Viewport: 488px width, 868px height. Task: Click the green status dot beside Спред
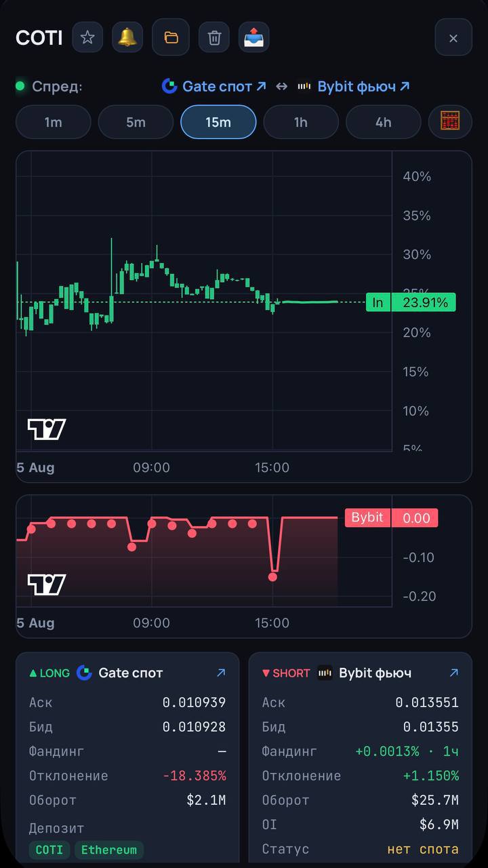pos(20,86)
